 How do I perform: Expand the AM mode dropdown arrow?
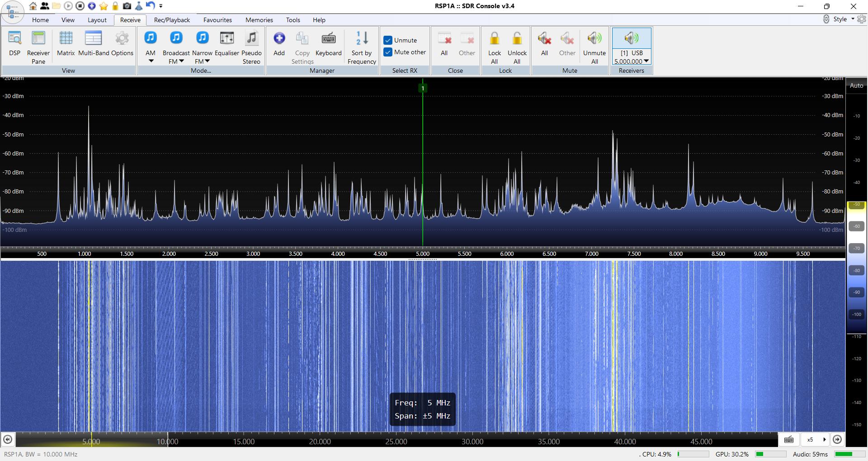tap(151, 61)
